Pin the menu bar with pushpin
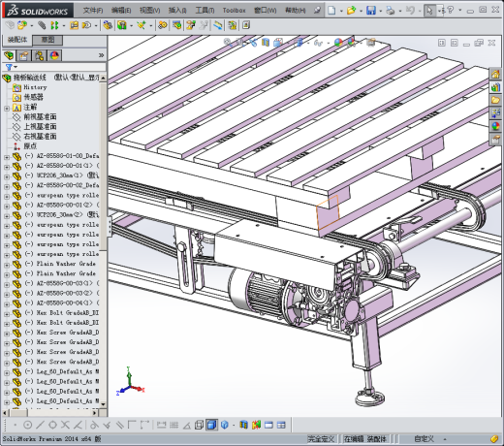This screenshot has width=504, height=446. coord(317,11)
